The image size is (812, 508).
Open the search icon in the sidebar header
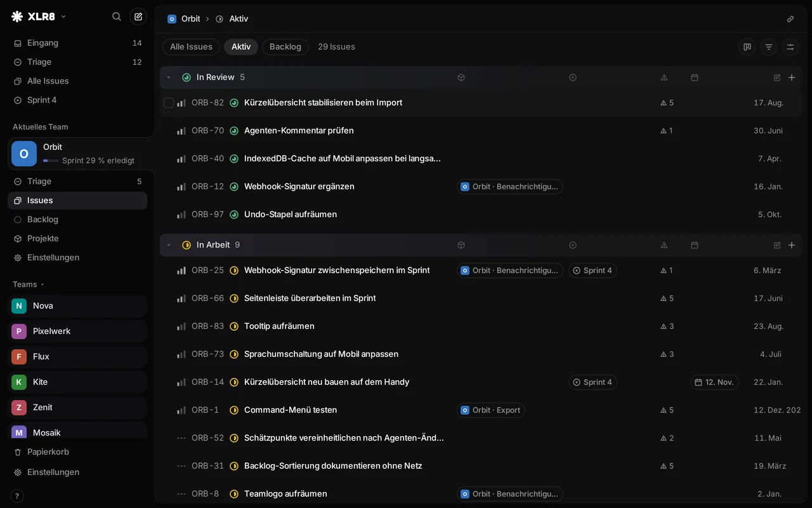(117, 17)
